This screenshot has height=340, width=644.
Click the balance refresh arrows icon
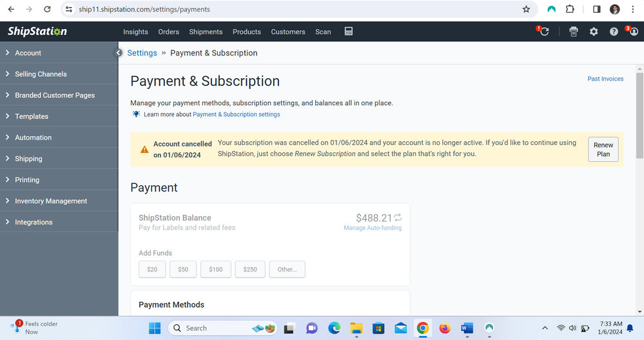tap(398, 217)
